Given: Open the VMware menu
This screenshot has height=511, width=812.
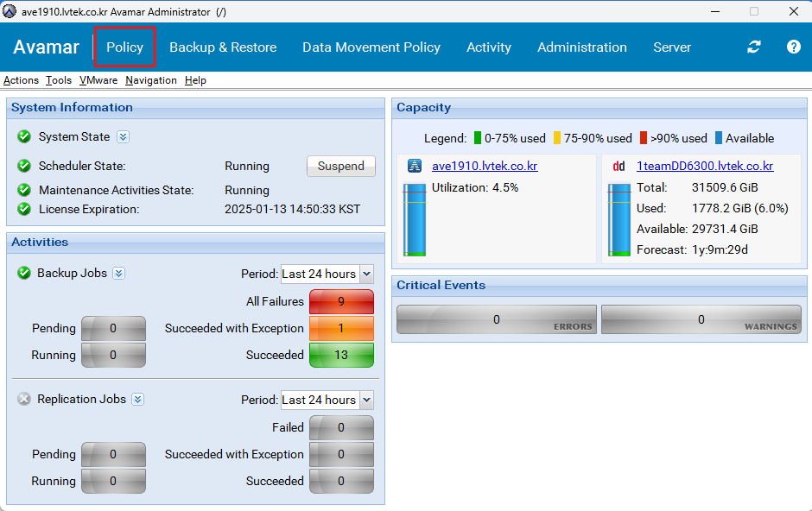Looking at the screenshot, I should pyautogui.click(x=98, y=80).
